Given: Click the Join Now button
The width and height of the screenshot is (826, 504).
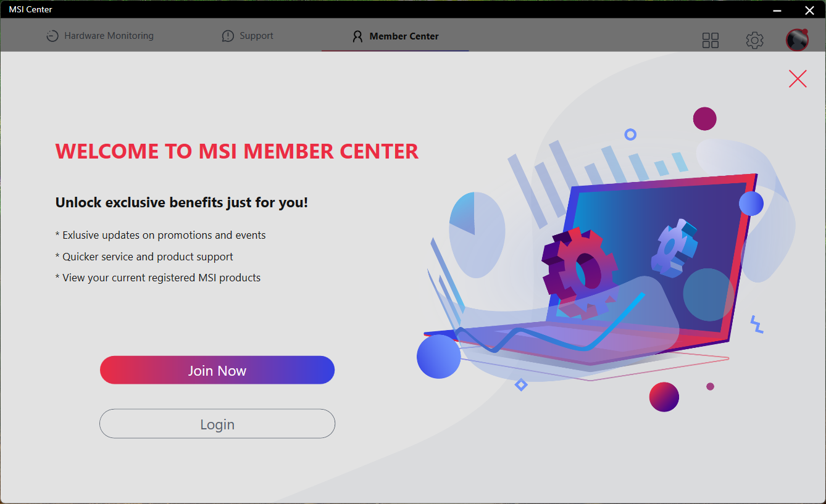Looking at the screenshot, I should pyautogui.click(x=217, y=370).
